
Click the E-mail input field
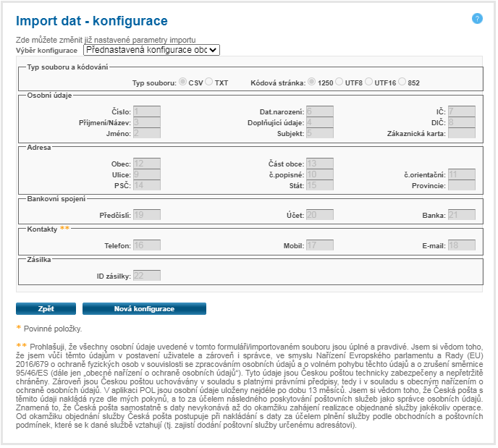(461, 245)
